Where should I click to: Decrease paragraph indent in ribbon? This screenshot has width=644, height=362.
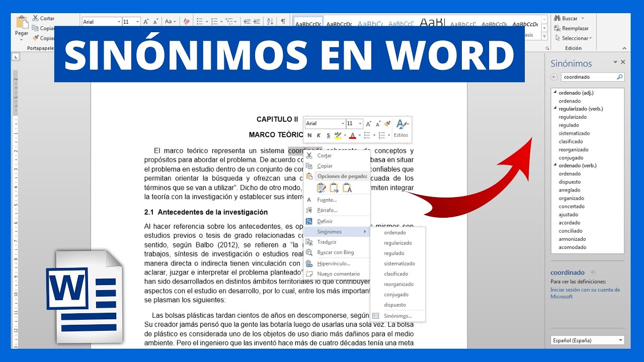coord(247,22)
